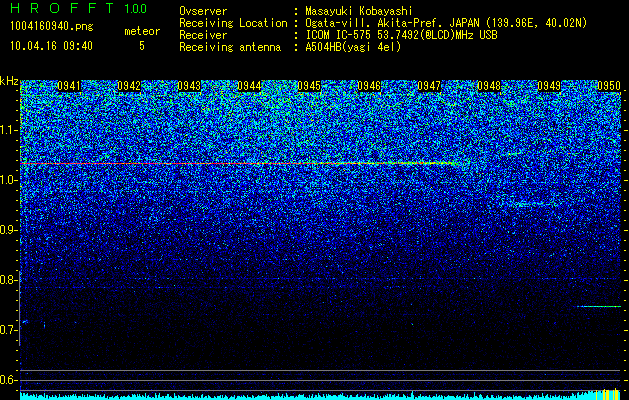The image size is (629, 400).
Task: Click receiver ICOM IC-575 frequency text
Action: [x=401, y=35]
